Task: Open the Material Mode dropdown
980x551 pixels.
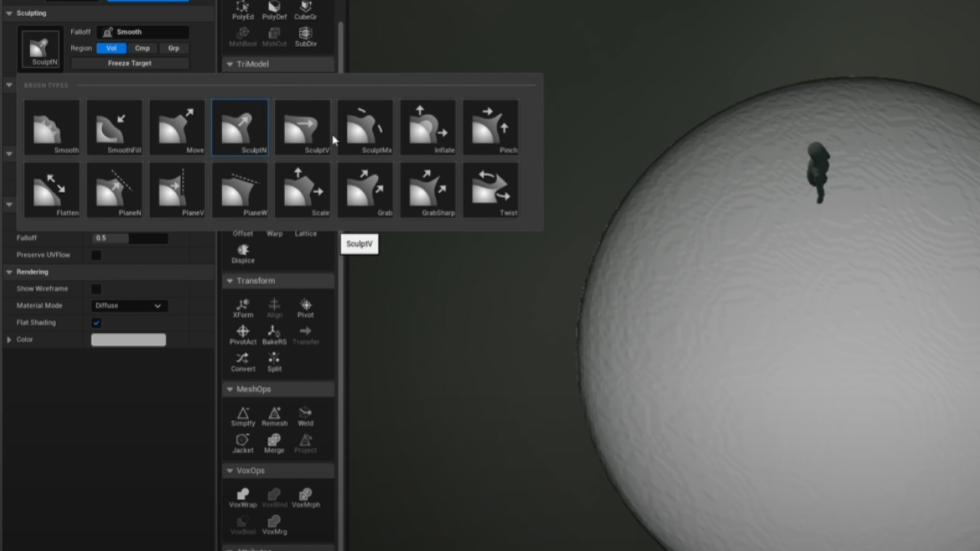Action: tap(128, 305)
